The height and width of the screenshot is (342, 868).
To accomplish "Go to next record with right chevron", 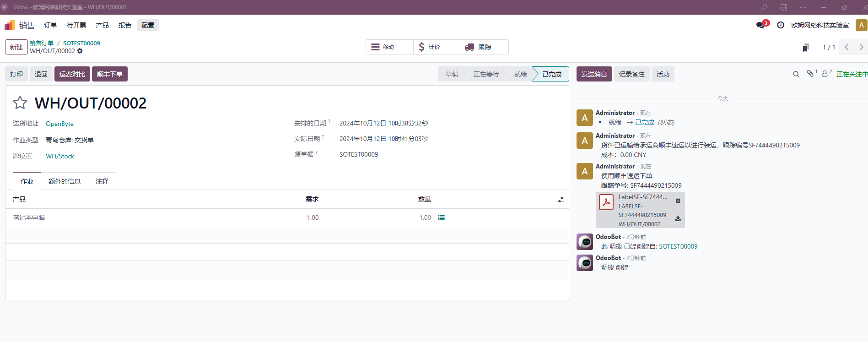I will (861, 47).
